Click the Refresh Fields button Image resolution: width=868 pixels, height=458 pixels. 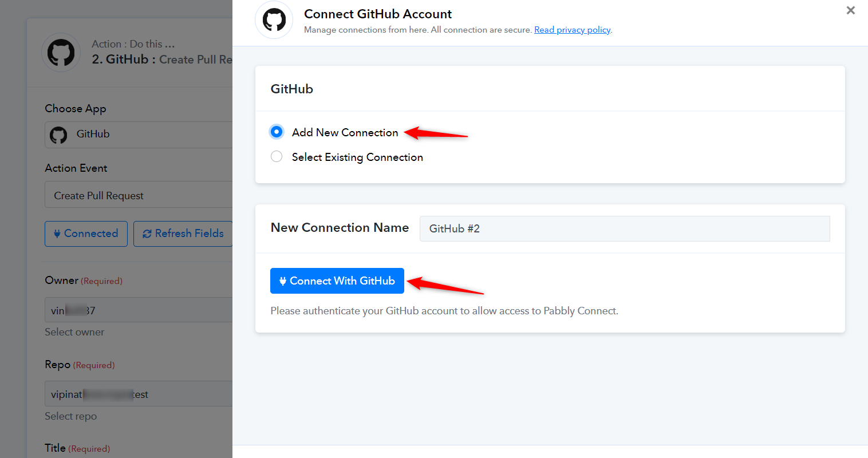183,234
